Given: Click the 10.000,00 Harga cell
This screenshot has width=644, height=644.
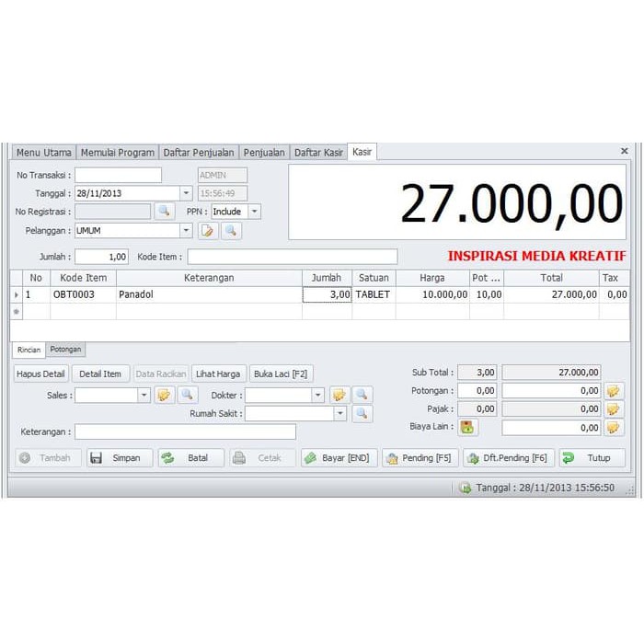Looking at the screenshot, I should point(432,294).
